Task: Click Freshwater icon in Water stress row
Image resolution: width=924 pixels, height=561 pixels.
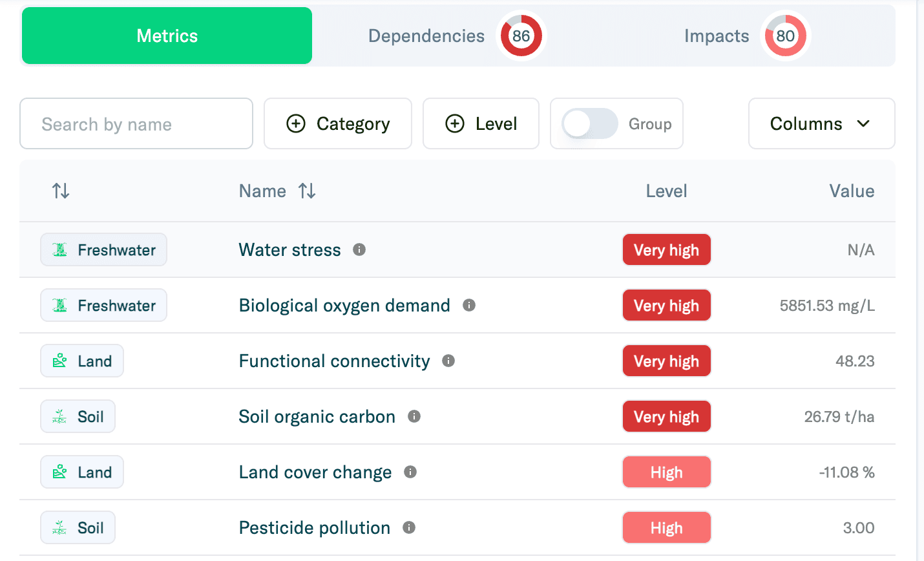Action: 59,249
